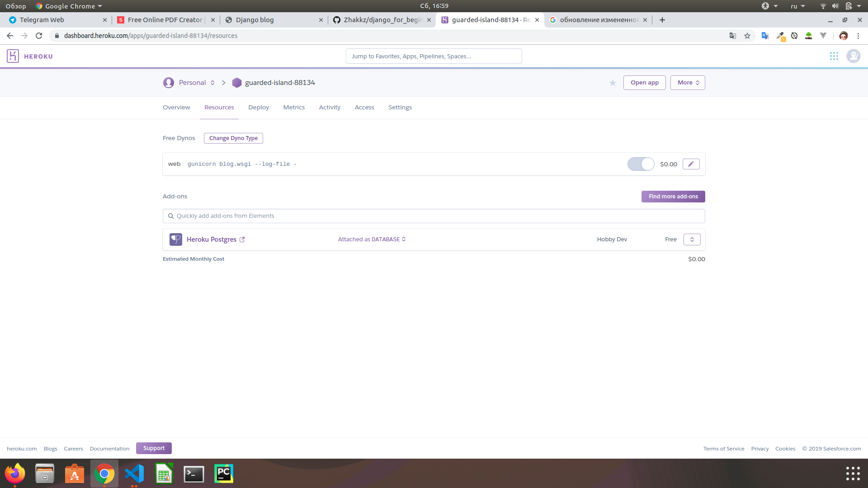868x488 pixels.
Task: Click the volume icon in system tray
Action: 835,6
